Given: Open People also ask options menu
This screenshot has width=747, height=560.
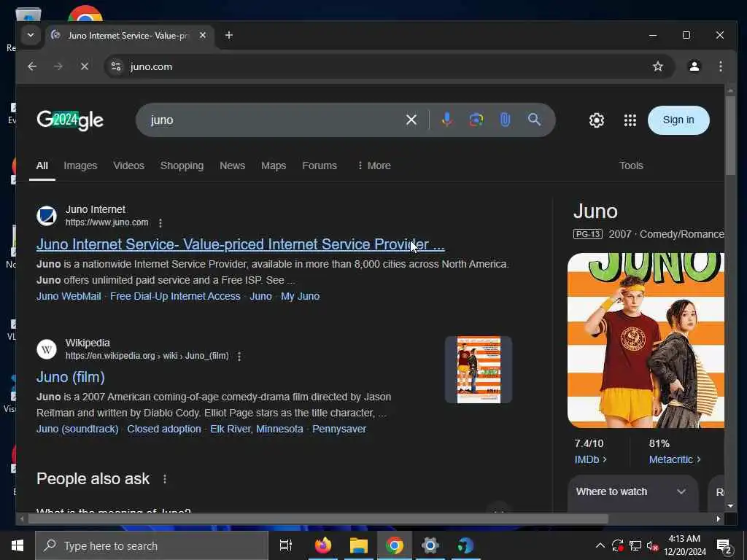Looking at the screenshot, I should [165, 479].
